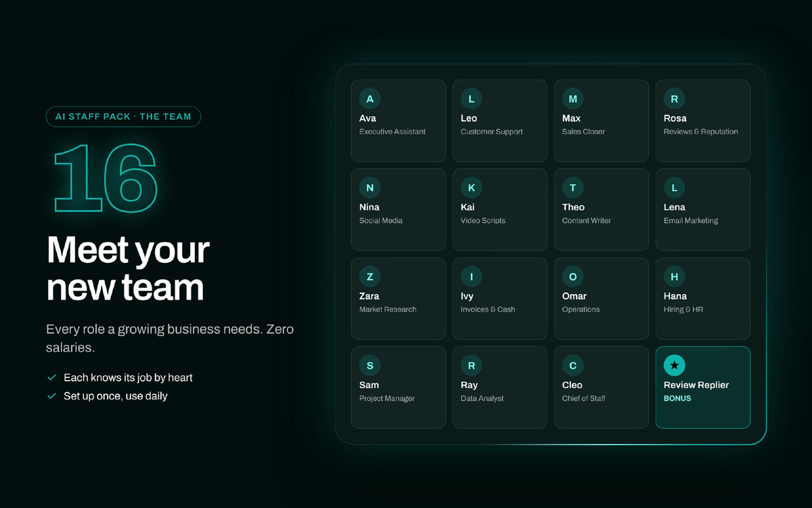812x508 pixels.
Task: Choose Ray's "R" avatar icon
Action: (472, 366)
